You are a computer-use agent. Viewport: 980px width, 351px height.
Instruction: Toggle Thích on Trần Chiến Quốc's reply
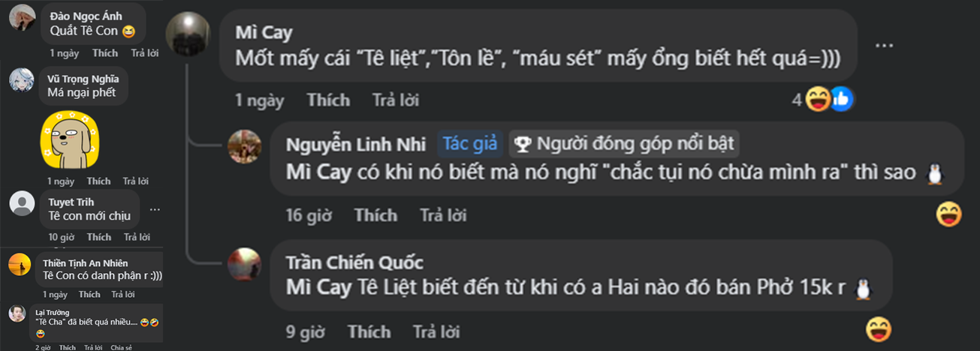[x=369, y=331]
